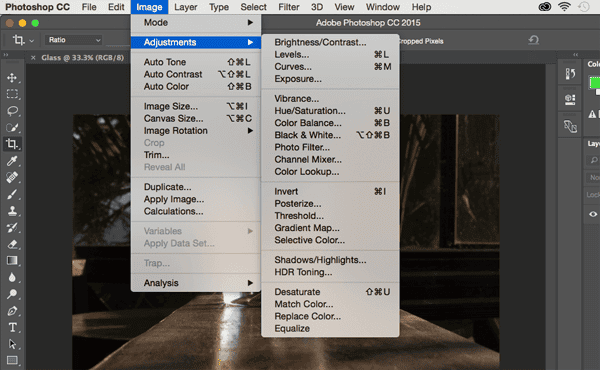Select the Type tool
This screenshot has height=370, width=600.
coord(12,328)
